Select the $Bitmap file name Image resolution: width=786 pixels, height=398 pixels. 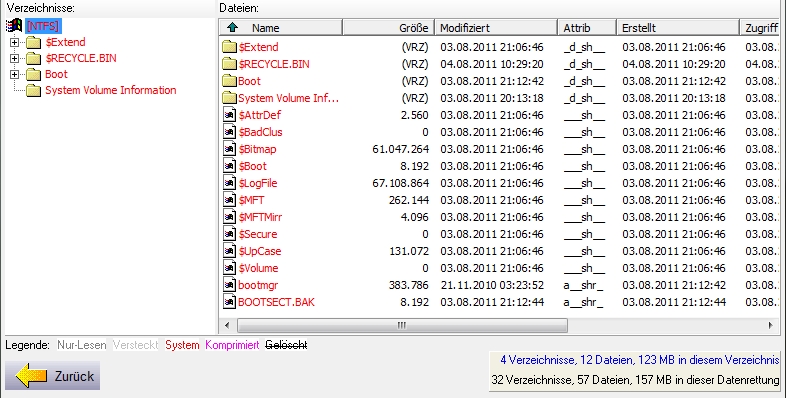(257, 149)
